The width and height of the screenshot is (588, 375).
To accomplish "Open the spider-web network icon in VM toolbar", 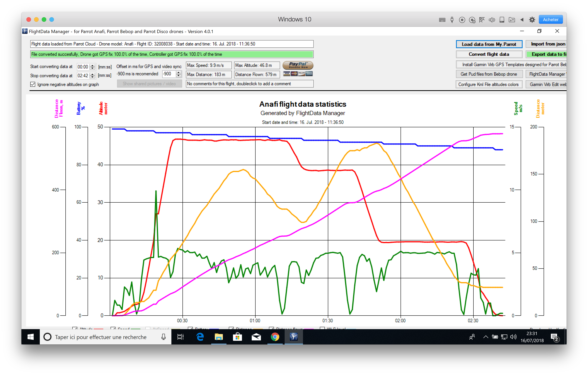I will (x=481, y=20).
